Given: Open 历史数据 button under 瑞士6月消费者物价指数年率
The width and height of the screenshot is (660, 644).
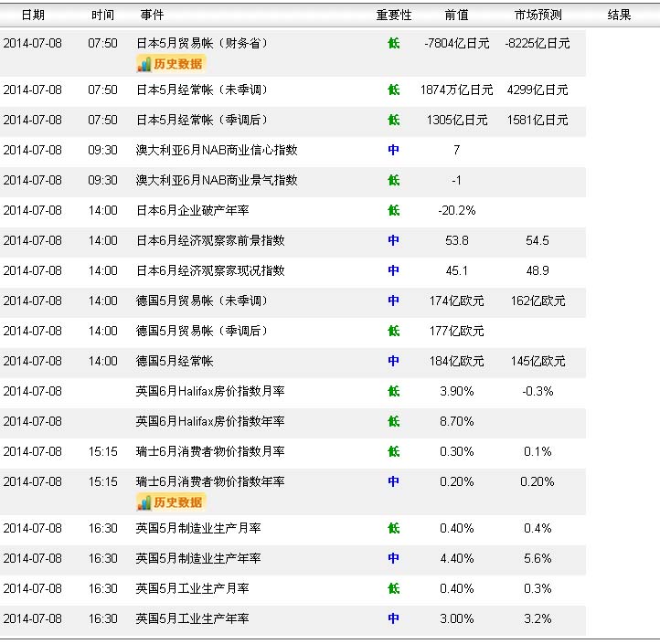Looking at the screenshot, I should (171, 502).
